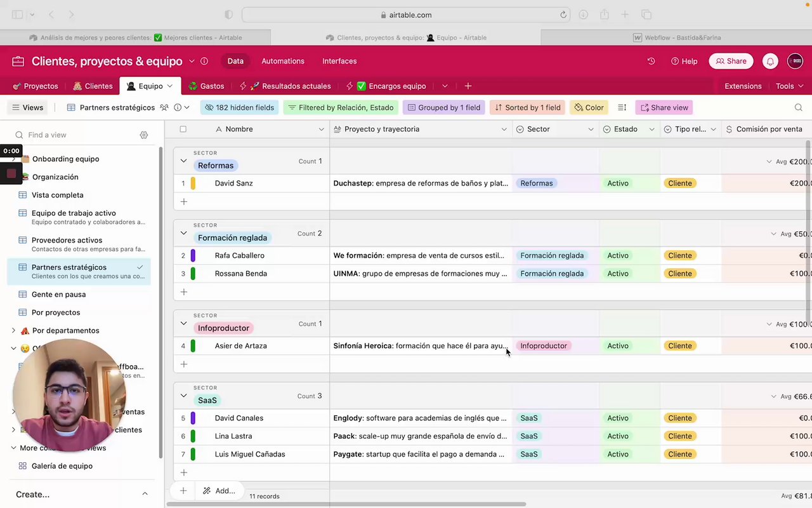Screen dimensions: 812x508
Task: Add record in Reformas group
Action: coord(183,201)
